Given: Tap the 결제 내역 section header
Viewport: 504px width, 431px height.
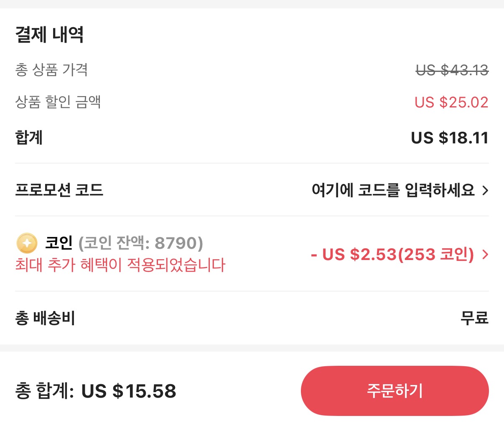Looking at the screenshot, I should [49, 35].
